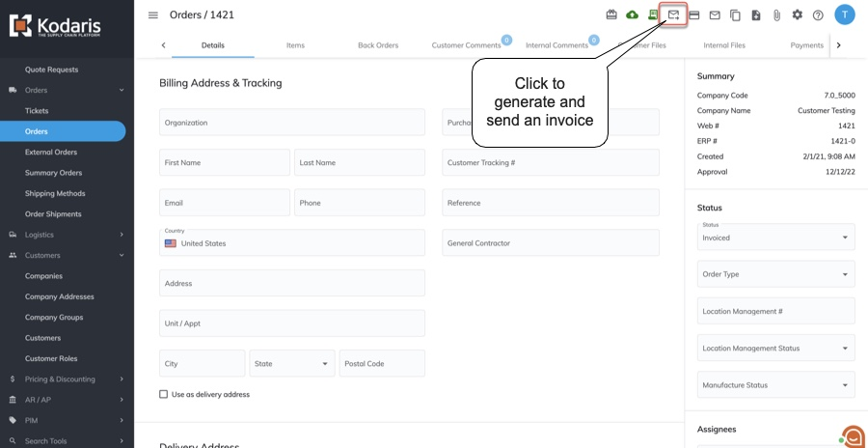
Task: Open Location Management Status dropdown
Action: pos(775,349)
